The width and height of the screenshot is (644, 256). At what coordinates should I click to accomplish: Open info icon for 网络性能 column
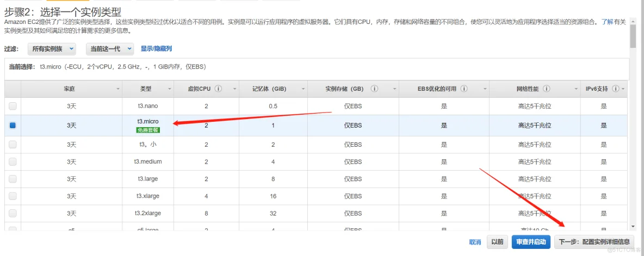pyautogui.click(x=546, y=89)
